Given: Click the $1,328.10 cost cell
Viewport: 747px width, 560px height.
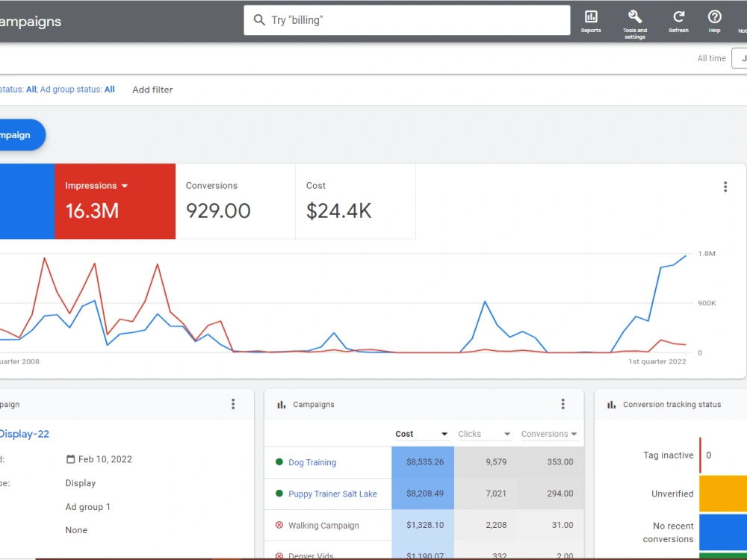Looking at the screenshot, I should (423, 525).
